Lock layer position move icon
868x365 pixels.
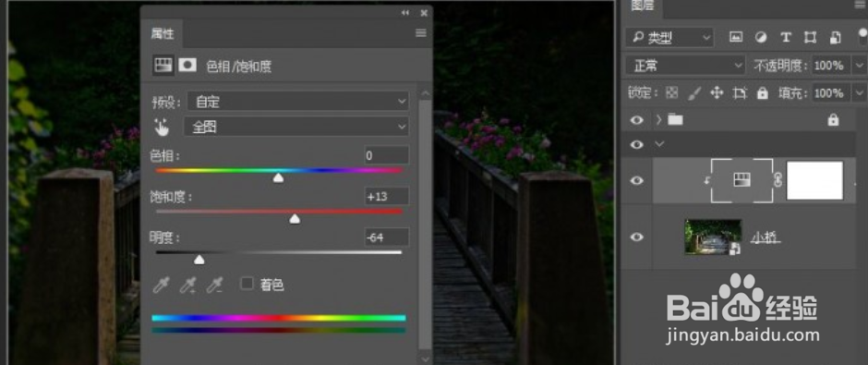tap(717, 93)
